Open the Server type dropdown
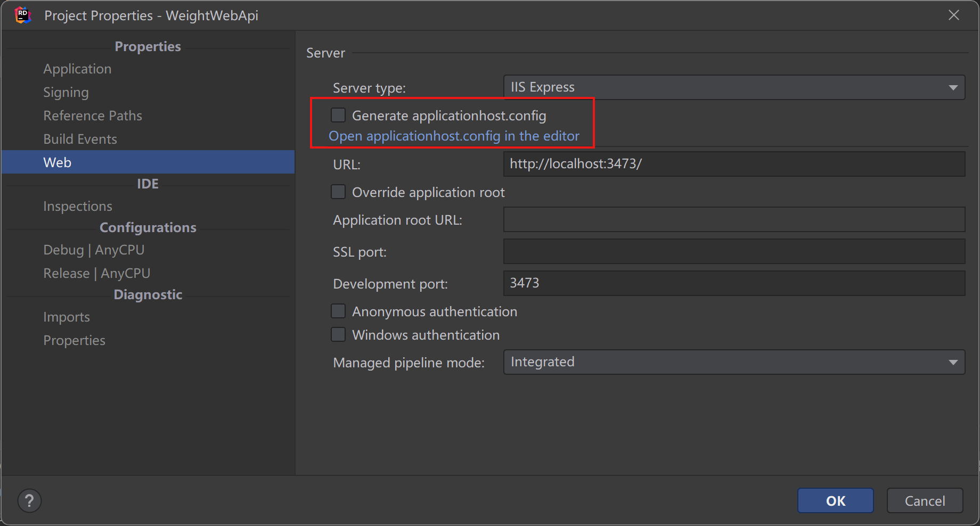980x526 pixels. (x=734, y=87)
